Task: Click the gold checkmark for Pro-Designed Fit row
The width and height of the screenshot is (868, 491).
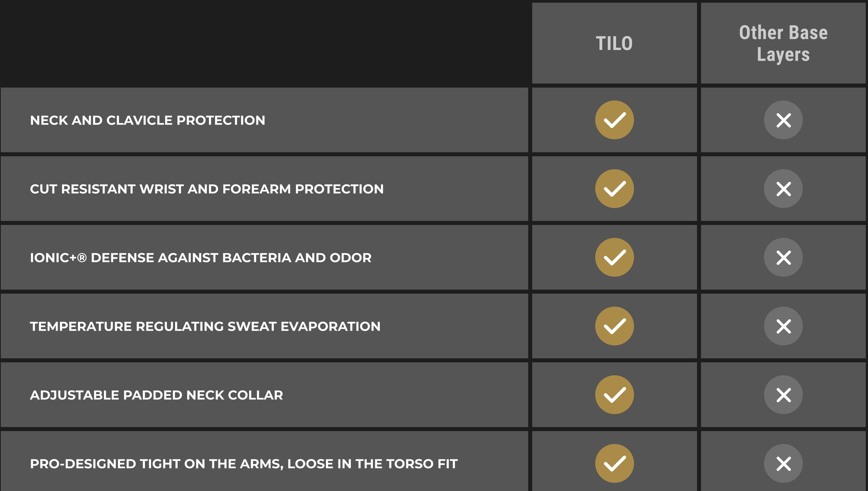Action: coord(614,464)
